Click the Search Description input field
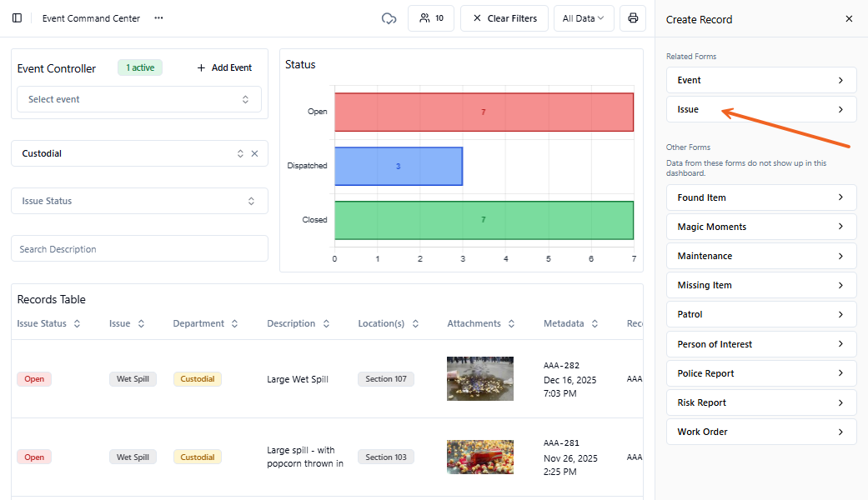The image size is (868, 500). tap(139, 248)
